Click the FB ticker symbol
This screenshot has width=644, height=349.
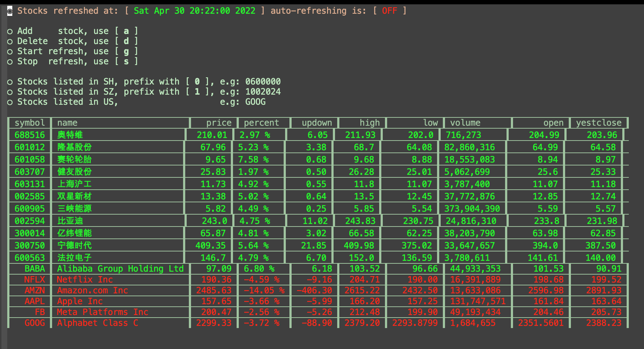[40, 312]
